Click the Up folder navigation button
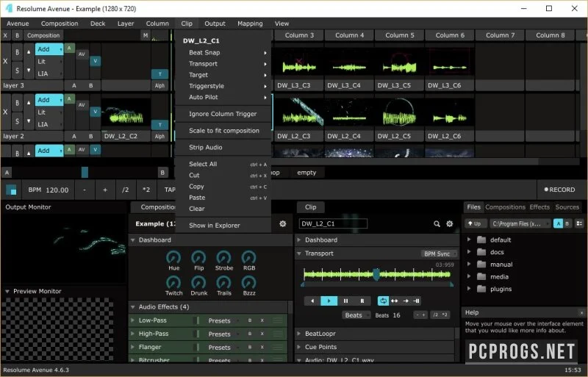Image resolution: width=588 pixels, height=377 pixels. tap(475, 223)
